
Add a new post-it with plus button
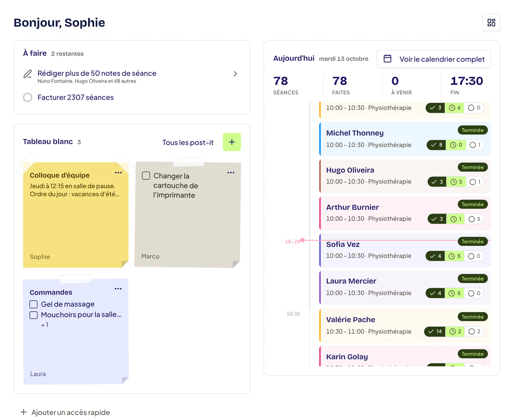(232, 142)
